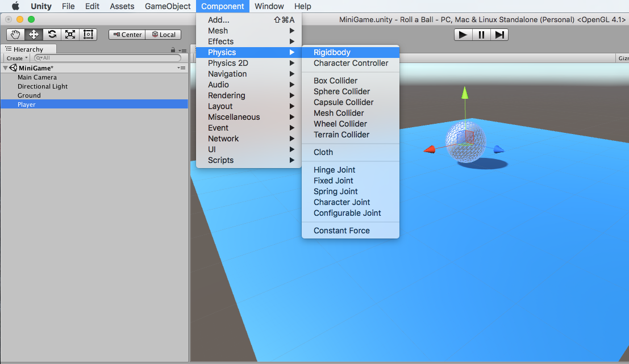The image size is (629, 364).
Task: Select the Rect Transform tool
Action: point(88,35)
